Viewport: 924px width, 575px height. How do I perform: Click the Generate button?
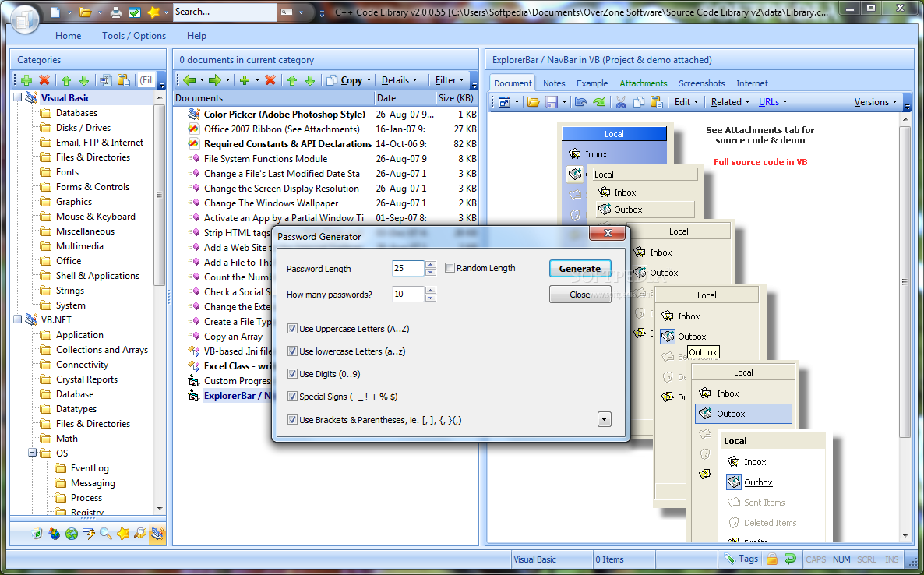click(580, 268)
